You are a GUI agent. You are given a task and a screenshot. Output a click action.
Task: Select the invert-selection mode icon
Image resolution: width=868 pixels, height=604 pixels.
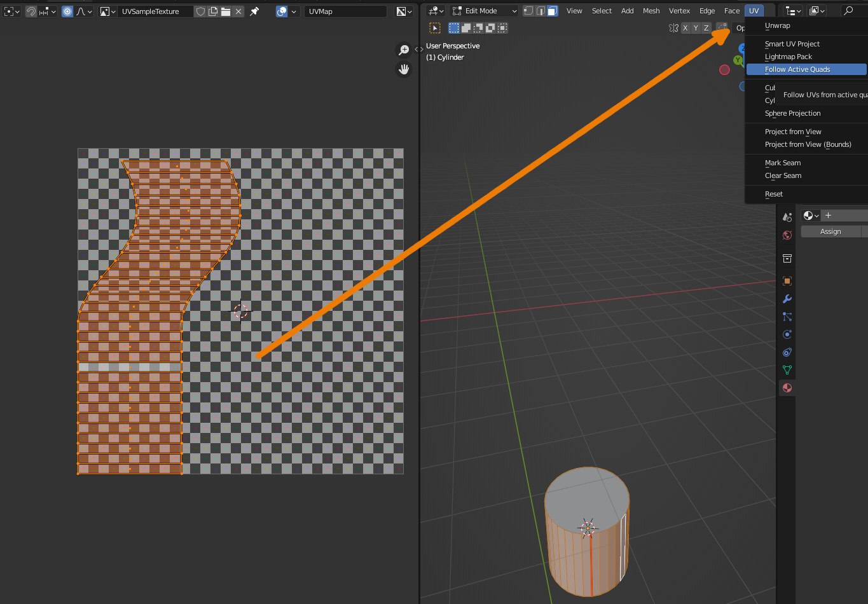click(x=490, y=28)
